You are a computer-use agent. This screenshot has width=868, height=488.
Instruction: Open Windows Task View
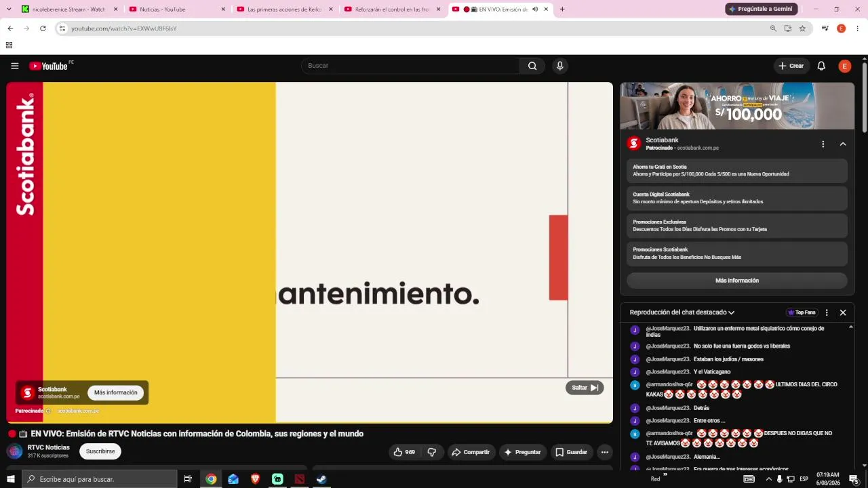click(188, 479)
